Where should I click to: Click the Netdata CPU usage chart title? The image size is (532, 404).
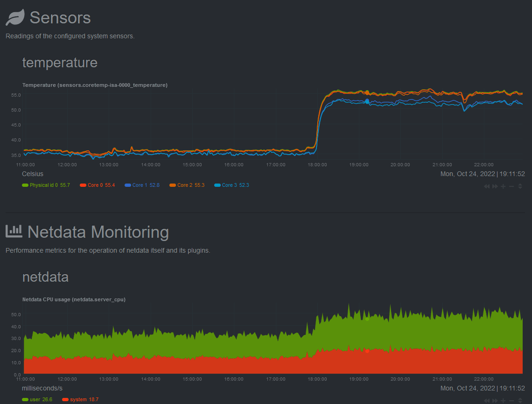[x=74, y=299]
